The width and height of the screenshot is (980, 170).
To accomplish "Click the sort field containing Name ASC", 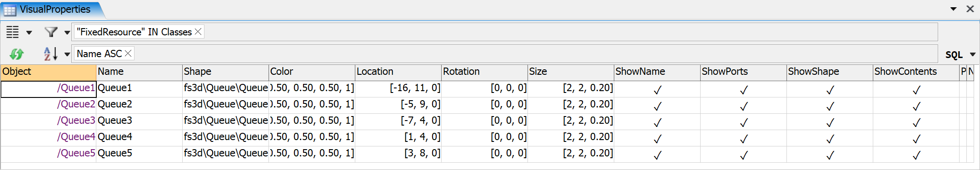I will pos(504,53).
